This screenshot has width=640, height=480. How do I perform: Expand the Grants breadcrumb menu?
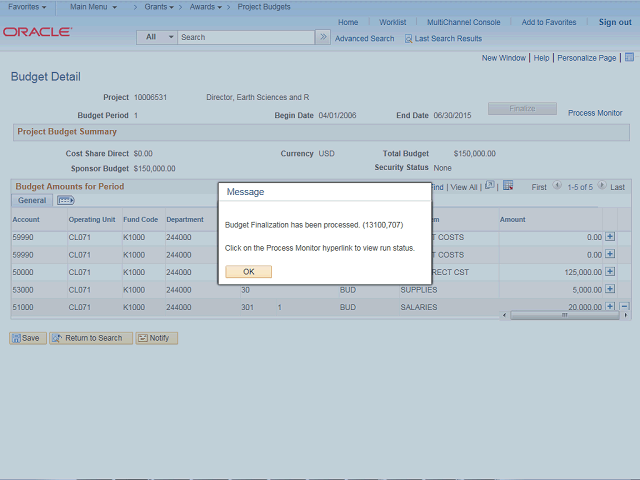159,7
